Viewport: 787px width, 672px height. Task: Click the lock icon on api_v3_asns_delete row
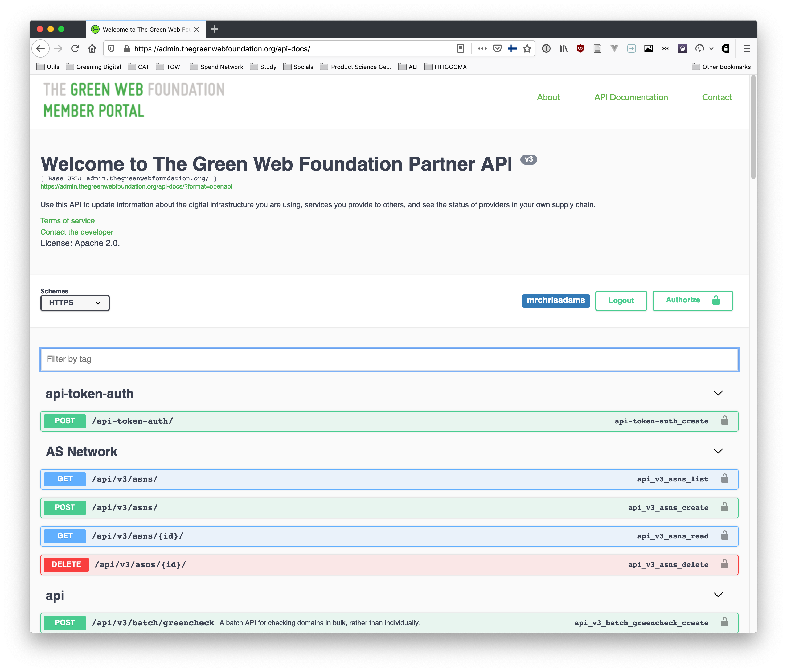pos(725,564)
